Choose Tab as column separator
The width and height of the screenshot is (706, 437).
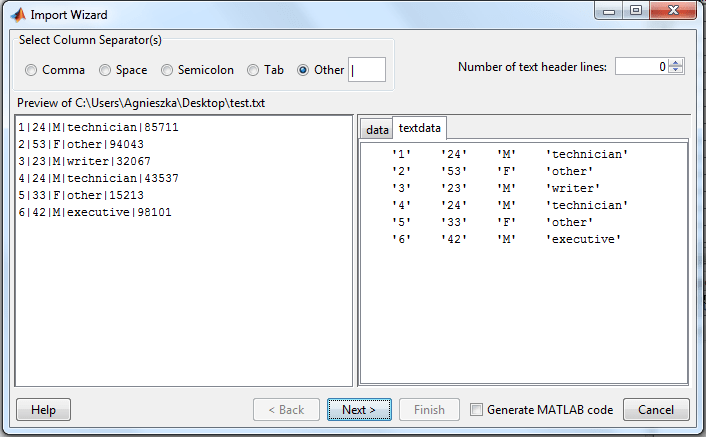[253, 70]
